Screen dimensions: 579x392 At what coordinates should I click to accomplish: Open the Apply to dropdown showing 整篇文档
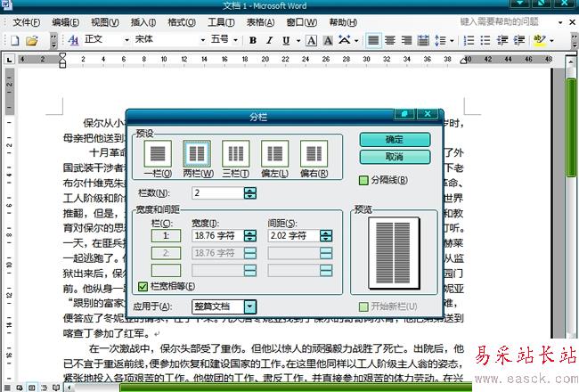(250, 306)
